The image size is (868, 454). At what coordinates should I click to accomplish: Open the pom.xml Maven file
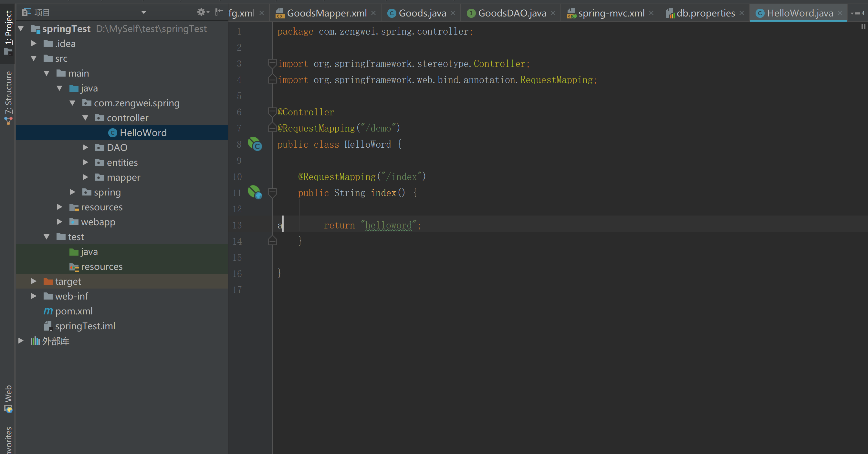[x=73, y=311]
